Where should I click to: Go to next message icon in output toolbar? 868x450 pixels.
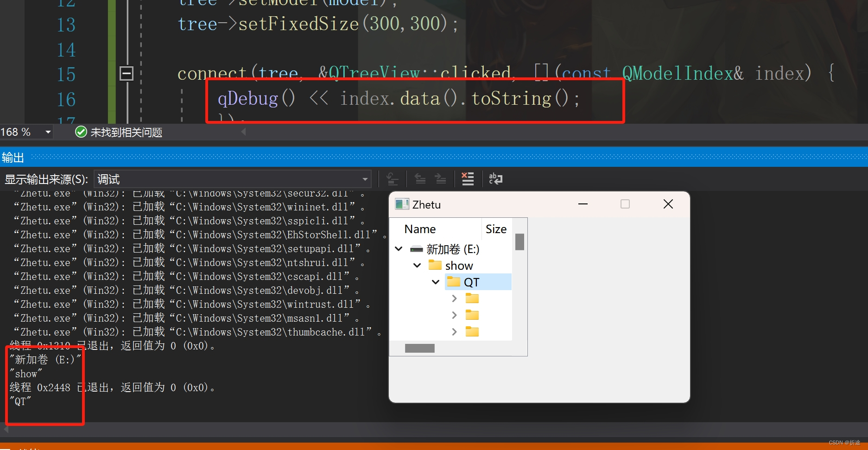[x=440, y=179]
